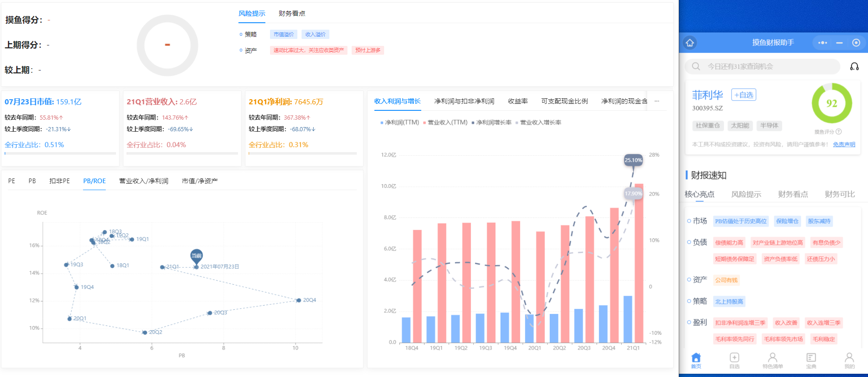Click the 收入改善 profit tag
Screen dimensions: 868x377
(x=786, y=323)
